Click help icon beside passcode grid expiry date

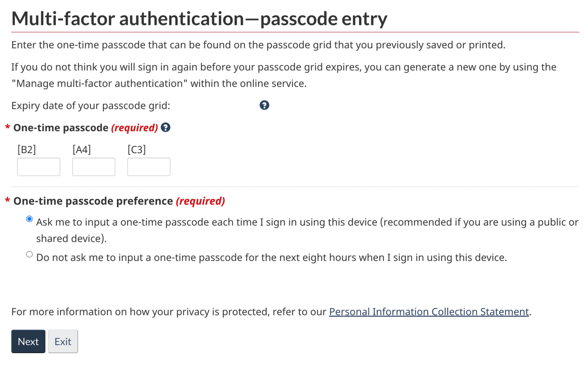(264, 105)
